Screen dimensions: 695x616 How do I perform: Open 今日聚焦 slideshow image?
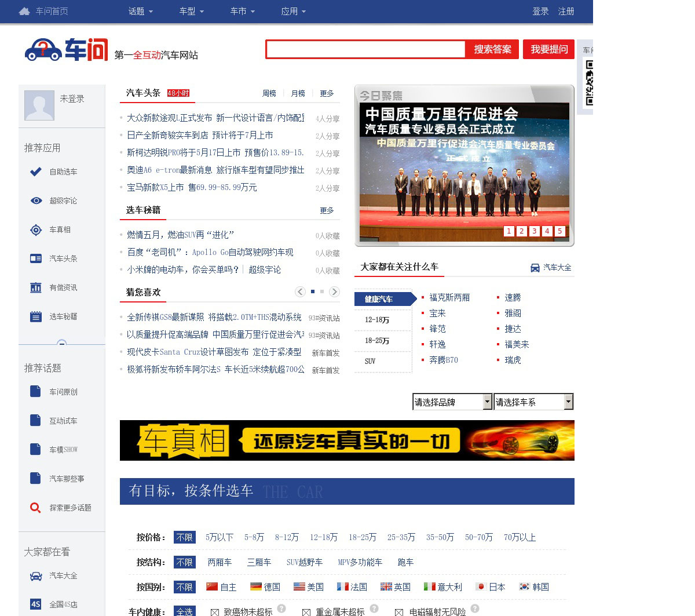(x=464, y=172)
